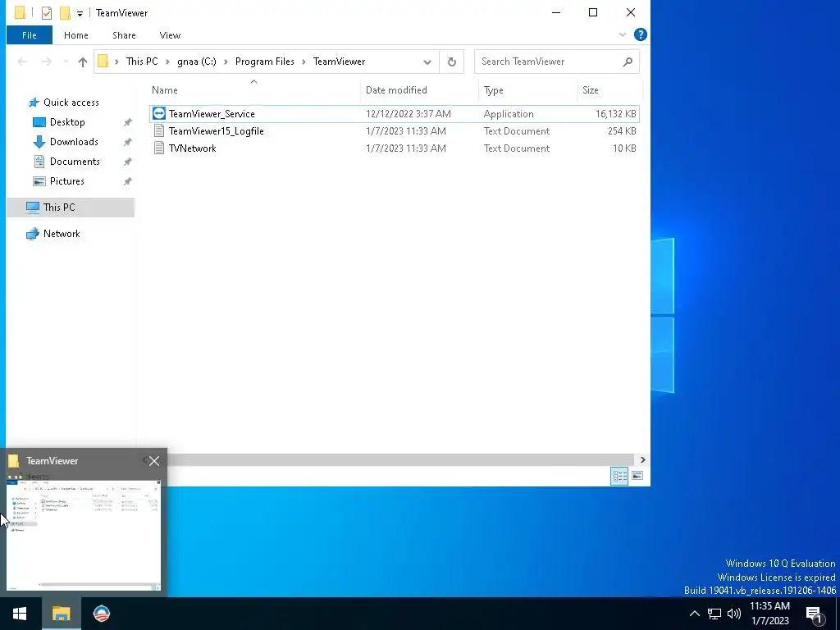
Task: Click the pin icon beside Documents
Action: [x=127, y=162]
